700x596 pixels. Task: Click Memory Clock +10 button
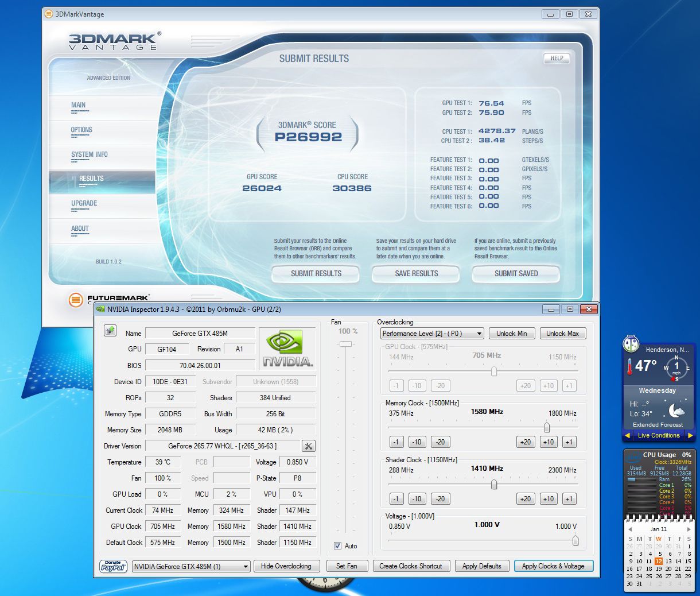point(549,442)
